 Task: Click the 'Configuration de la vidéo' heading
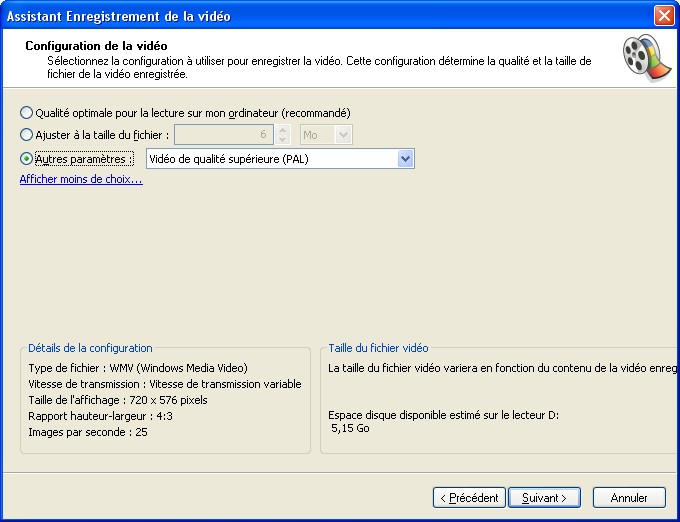click(x=96, y=46)
